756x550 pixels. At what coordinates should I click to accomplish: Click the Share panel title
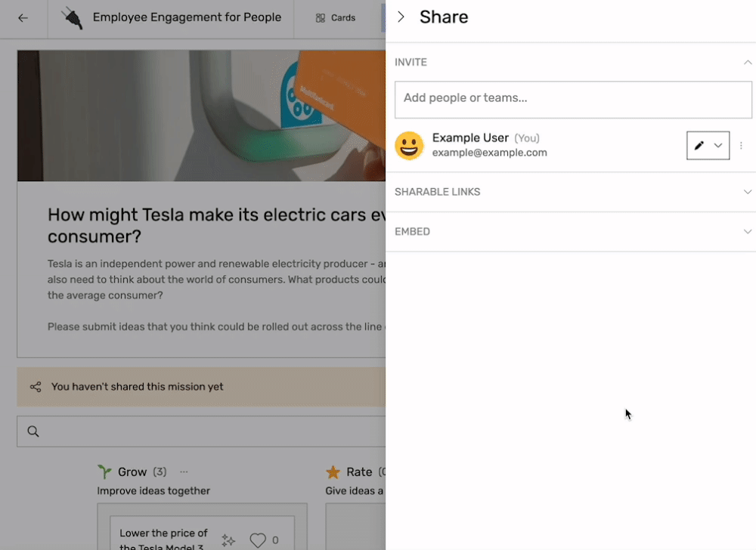444,17
